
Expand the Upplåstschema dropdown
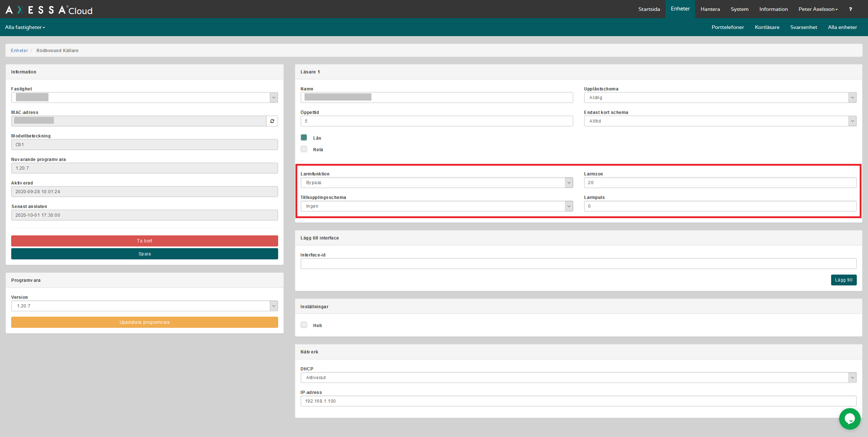point(720,98)
